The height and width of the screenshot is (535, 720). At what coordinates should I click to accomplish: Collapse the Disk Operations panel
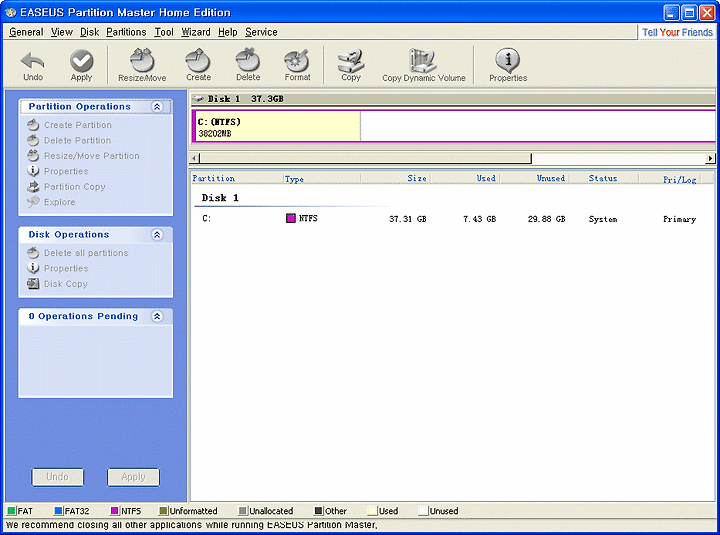[157, 235]
